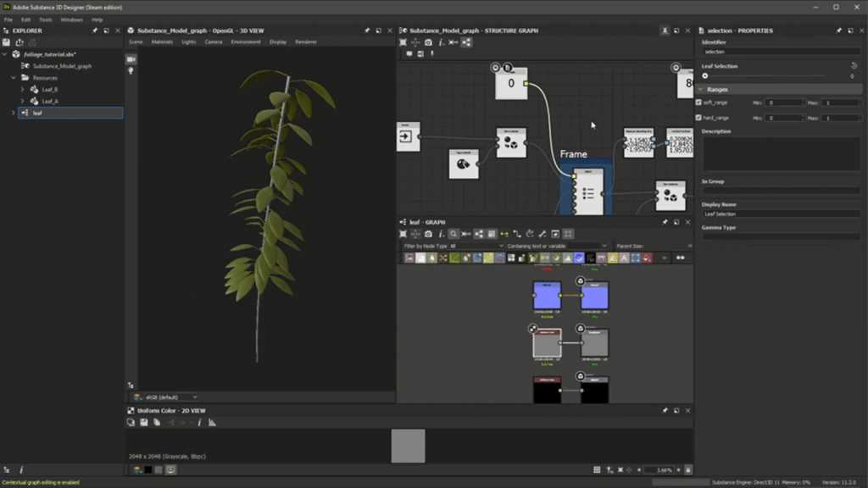This screenshot has height=488, width=868.
Task: Click the light bulb icon in 3D view
Action: [131, 71]
